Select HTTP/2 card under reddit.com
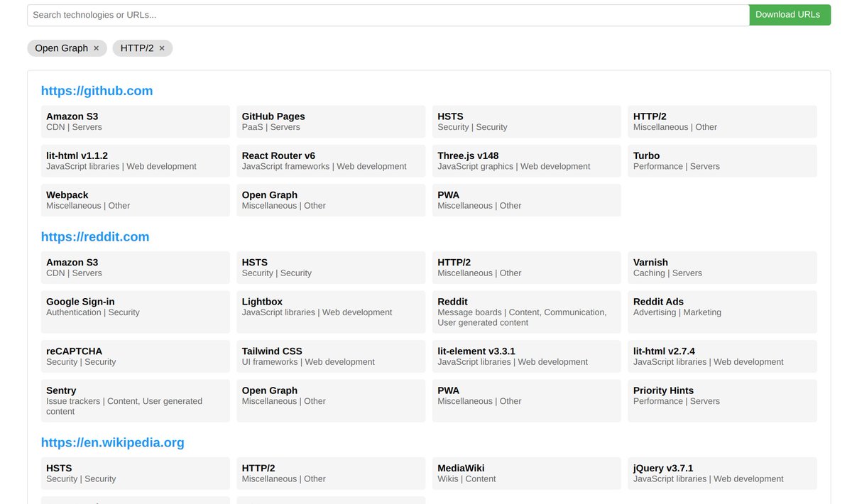Image resolution: width=852 pixels, height=504 pixels. point(527,267)
